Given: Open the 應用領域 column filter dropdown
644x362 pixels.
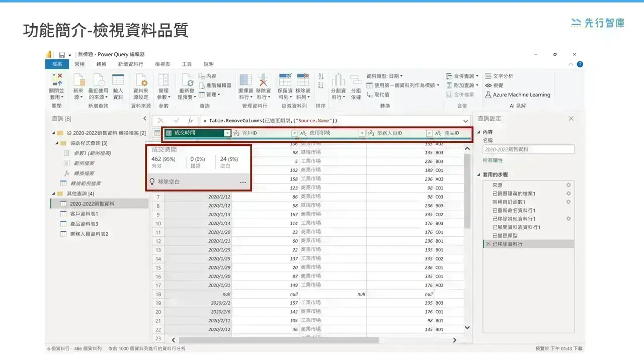Looking at the screenshot, I should point(361,133).
